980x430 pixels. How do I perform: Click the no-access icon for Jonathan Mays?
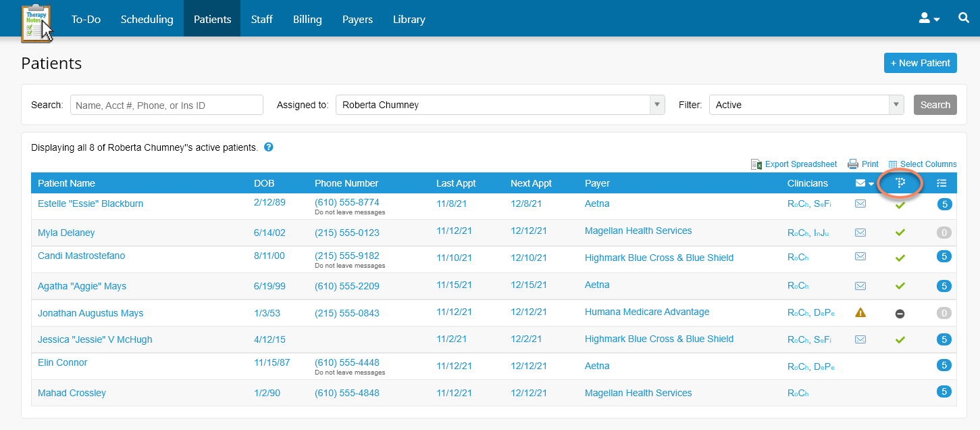point(900,313)
